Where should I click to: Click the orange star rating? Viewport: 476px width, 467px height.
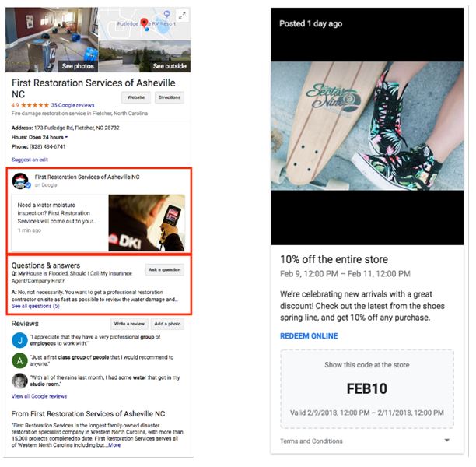(x=34, y=105)
